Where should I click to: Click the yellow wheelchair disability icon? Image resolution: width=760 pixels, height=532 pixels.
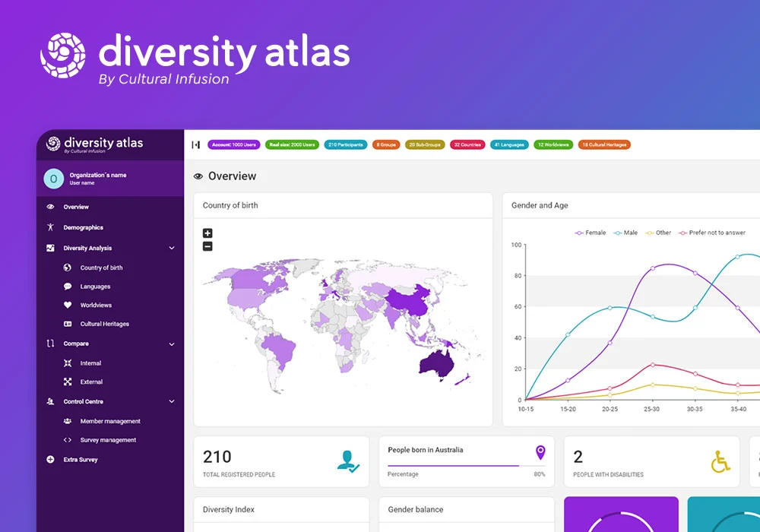(x=720, y=462)
